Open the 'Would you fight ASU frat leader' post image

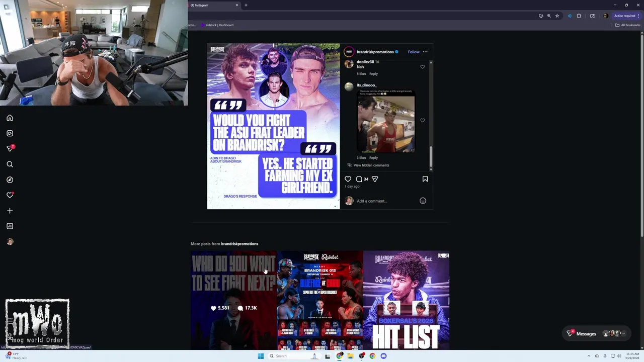tap(274, 126)
